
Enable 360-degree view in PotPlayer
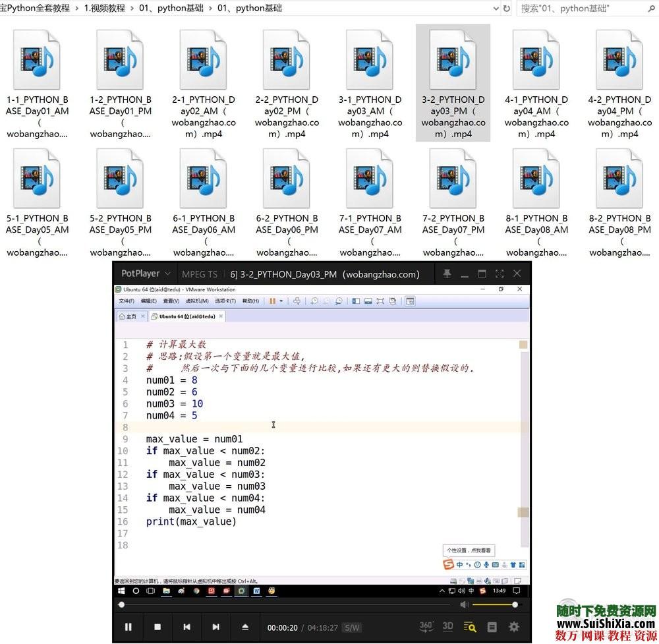pos(425,626)
